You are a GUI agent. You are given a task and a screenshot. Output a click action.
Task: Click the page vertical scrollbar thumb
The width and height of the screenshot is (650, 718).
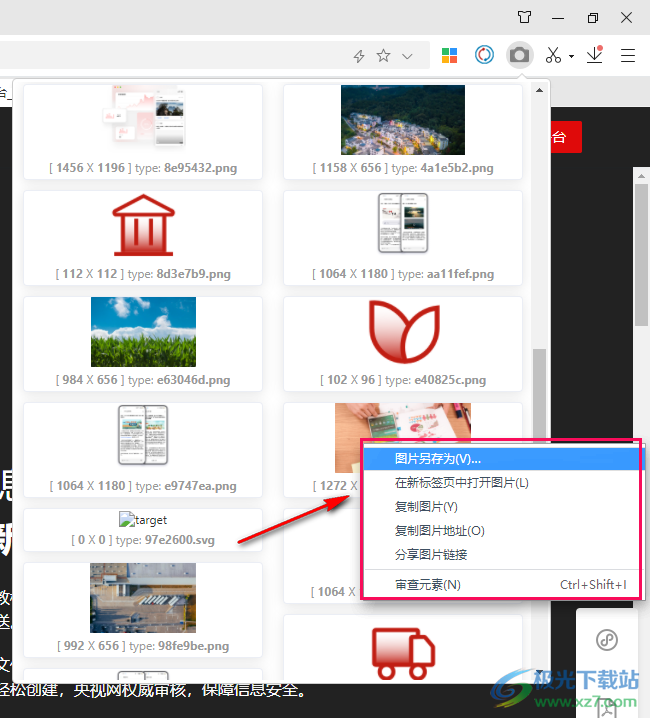point(641,254)
